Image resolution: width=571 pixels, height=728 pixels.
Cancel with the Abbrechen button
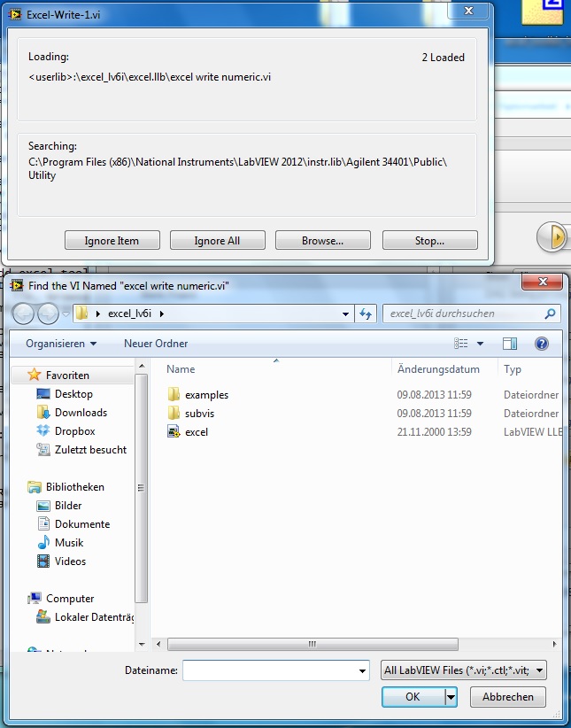[x=508, y=696]
